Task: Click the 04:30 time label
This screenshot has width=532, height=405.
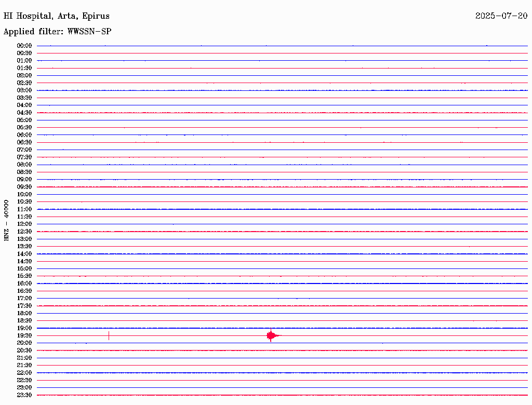Action: 24,113
